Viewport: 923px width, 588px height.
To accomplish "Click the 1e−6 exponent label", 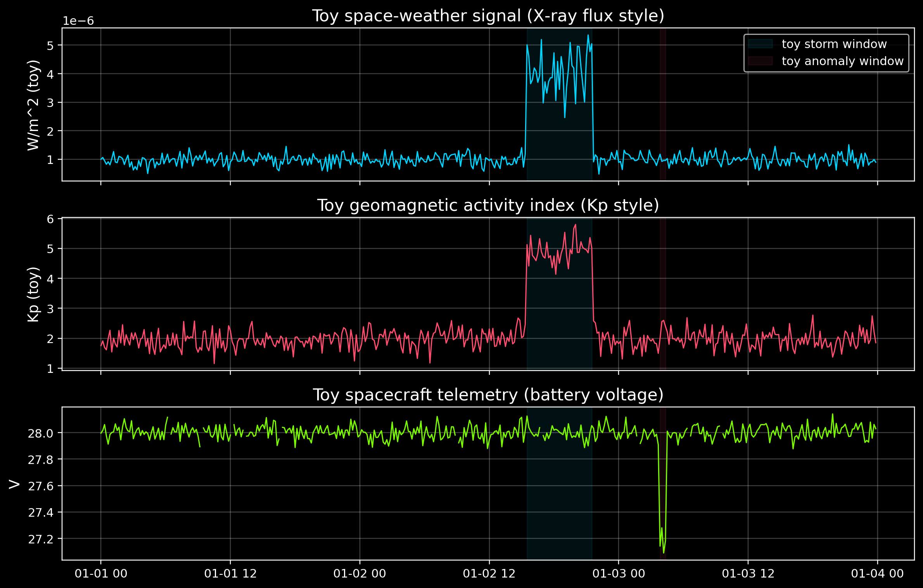I will 78,21.
